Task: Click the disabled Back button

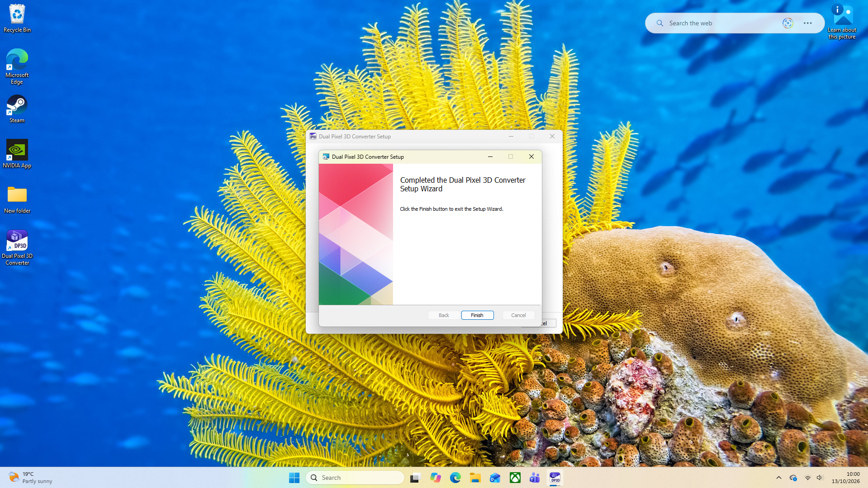Action: 444,315
